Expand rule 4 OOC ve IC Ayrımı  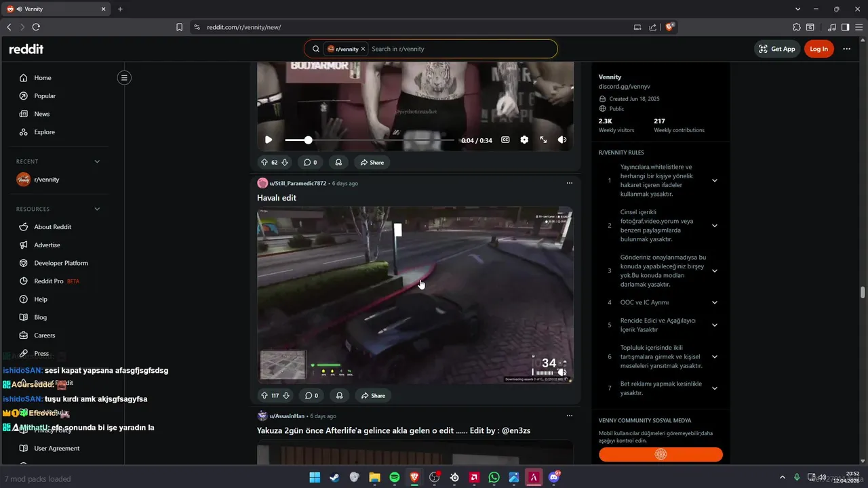714,302
